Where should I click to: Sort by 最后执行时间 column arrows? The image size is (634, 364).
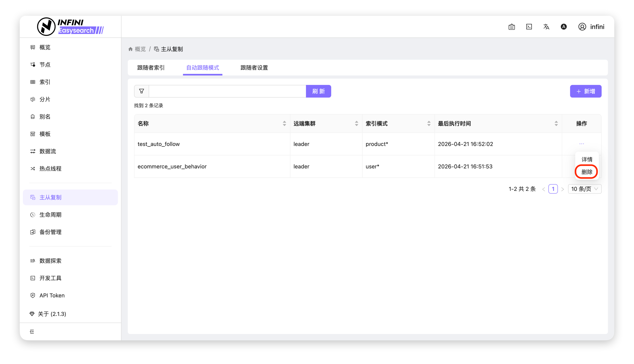[556, 123]
